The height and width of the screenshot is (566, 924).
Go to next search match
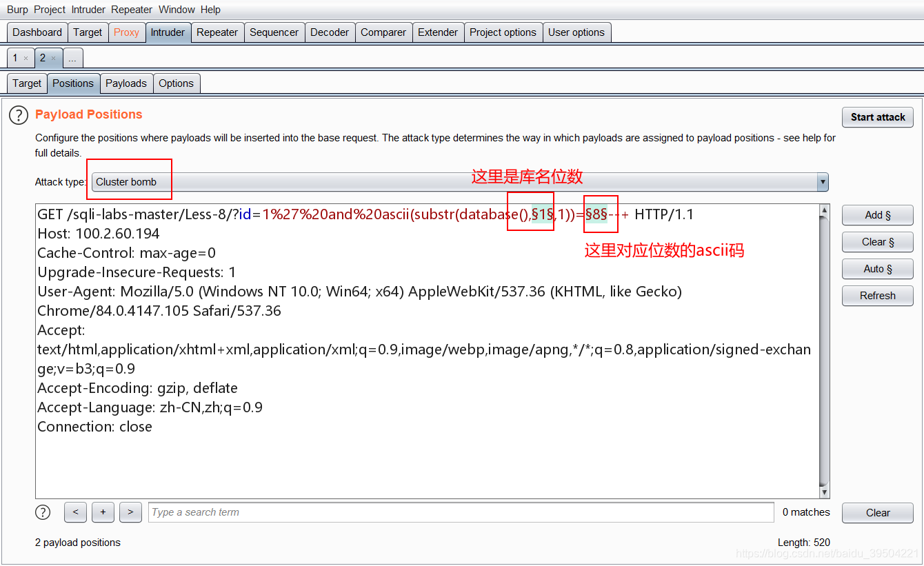pos(130,512)
